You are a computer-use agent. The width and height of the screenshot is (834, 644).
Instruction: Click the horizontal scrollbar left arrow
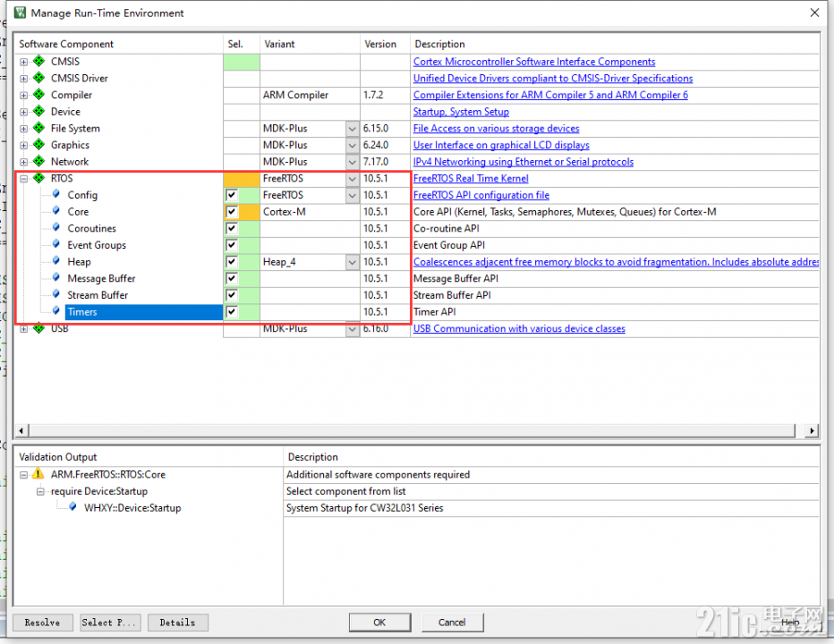click(21, 430)
